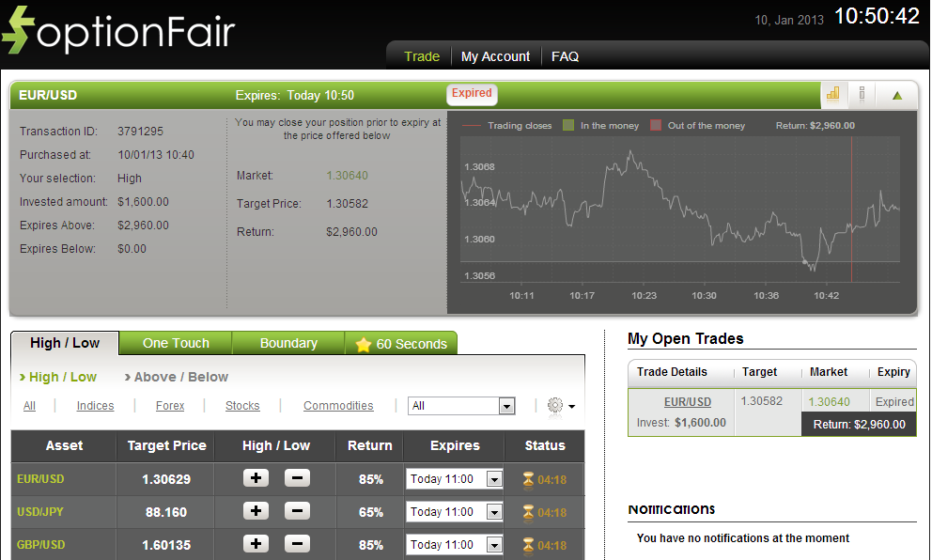Click the red expiry marker line on chart
Screen dimensions: 932x560
tap(851, 209)
